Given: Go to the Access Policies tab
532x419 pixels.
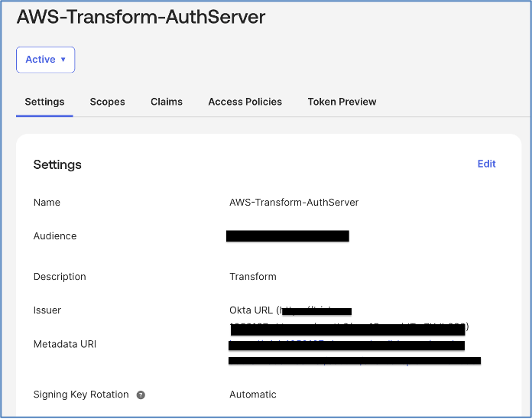Looking at the screenshot, I should pyautogui.click(x=245, y=102).
